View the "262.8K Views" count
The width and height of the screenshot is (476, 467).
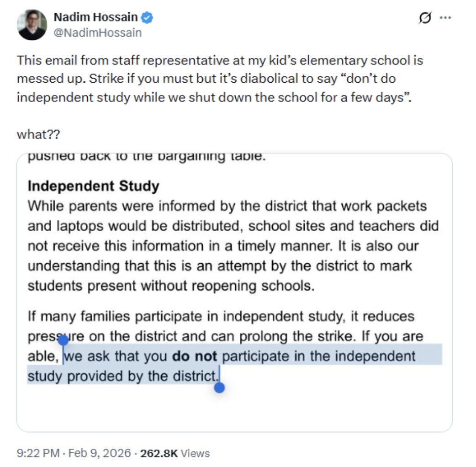[175, 453]
